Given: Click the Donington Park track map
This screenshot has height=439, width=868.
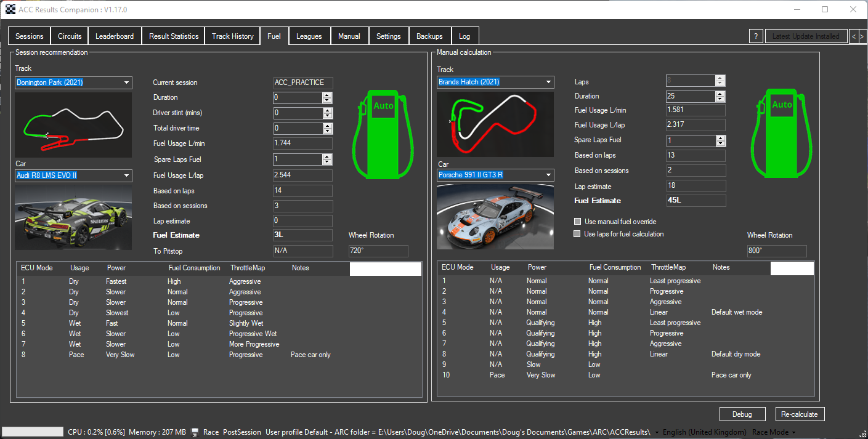Looking at the screenshot, I should tap(73, 125).
